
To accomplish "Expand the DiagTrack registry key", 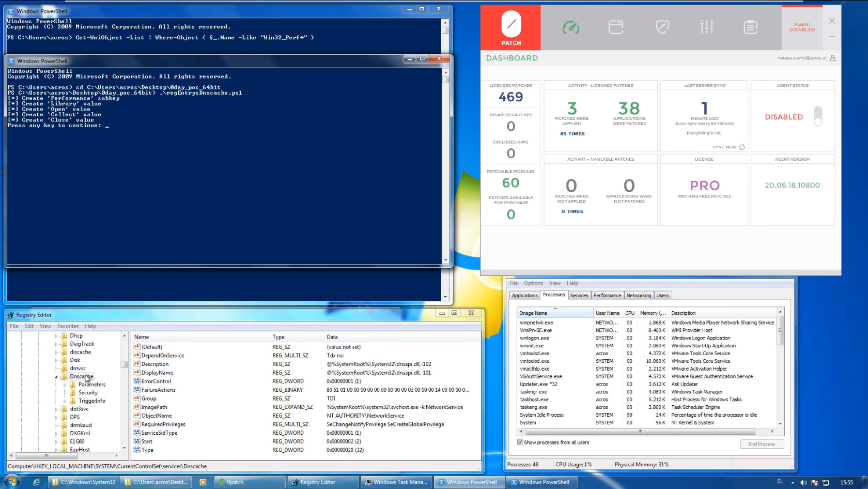I will pos(56,344).
